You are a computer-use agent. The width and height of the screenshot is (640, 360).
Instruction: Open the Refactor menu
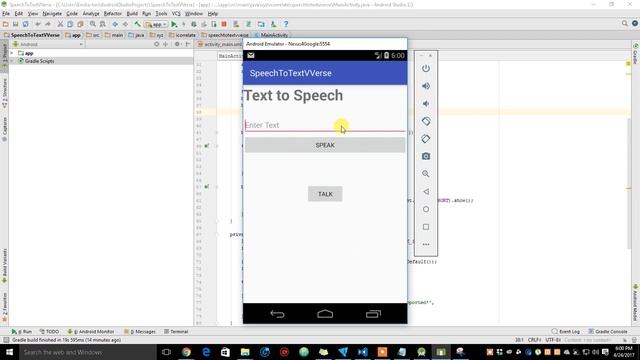pyautogui.click(x=113, y=13)
